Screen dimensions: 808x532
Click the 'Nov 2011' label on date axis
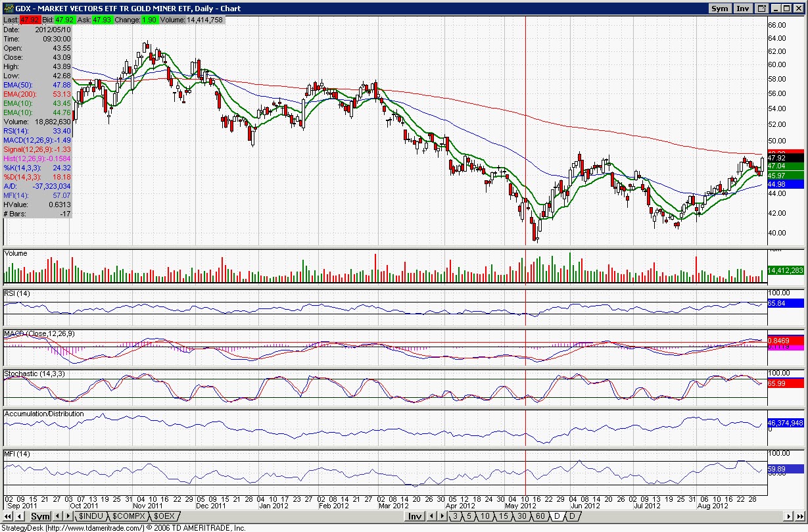click(x=147, y=506)
